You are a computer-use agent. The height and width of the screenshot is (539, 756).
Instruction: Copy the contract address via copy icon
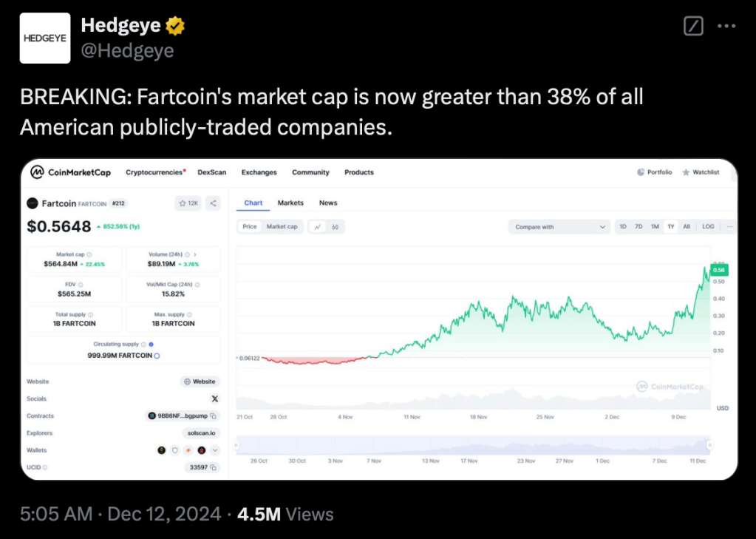point(214,416)
